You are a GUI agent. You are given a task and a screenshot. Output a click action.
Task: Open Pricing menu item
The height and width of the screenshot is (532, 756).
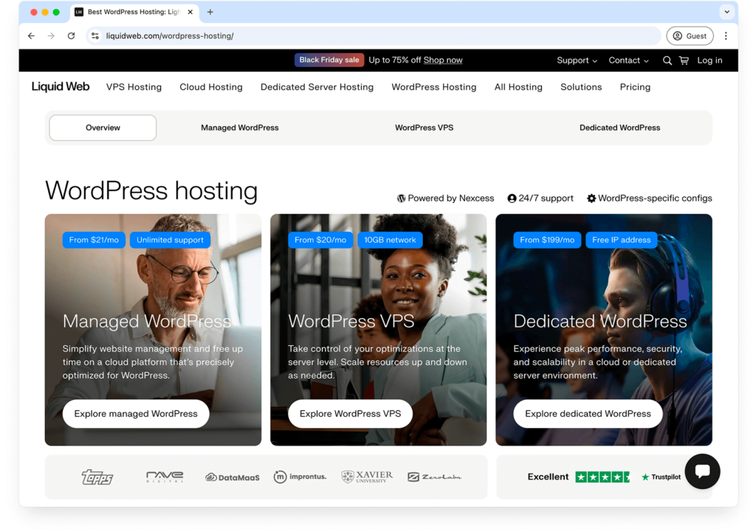[635, 87]
